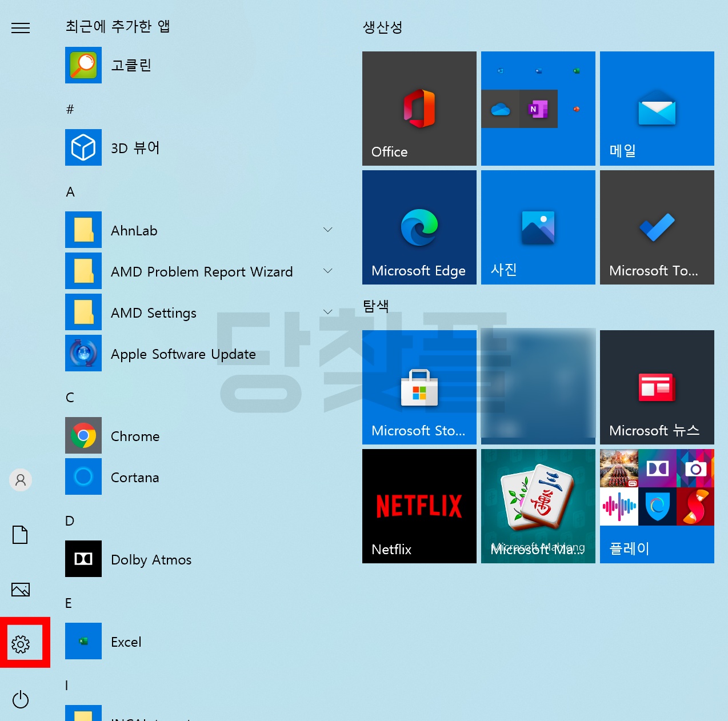Viewport: 728px width, 721px height.
Task: Open the Microsoft To Do tile
Action: pyautogui.click(x=657, y=227)
